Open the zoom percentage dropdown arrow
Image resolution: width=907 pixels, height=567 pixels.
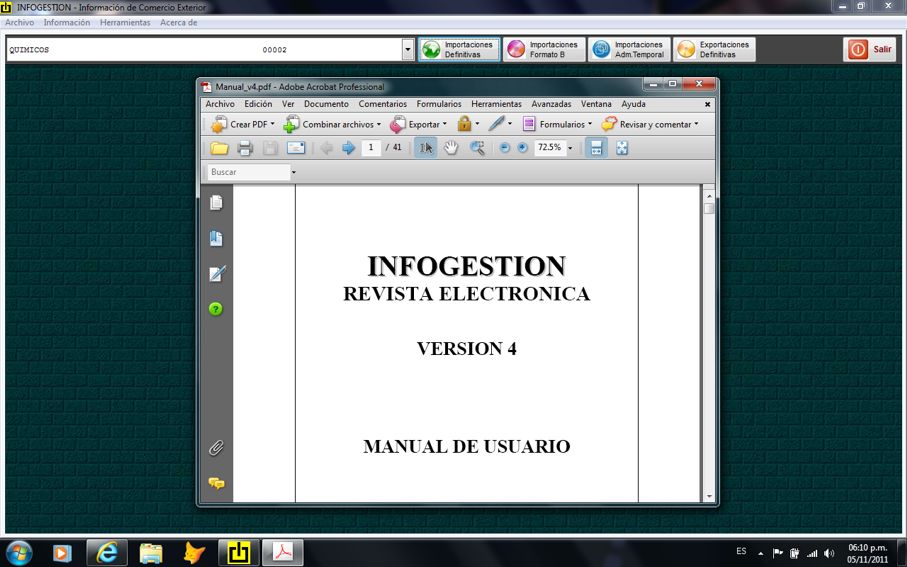pos(570,148)
